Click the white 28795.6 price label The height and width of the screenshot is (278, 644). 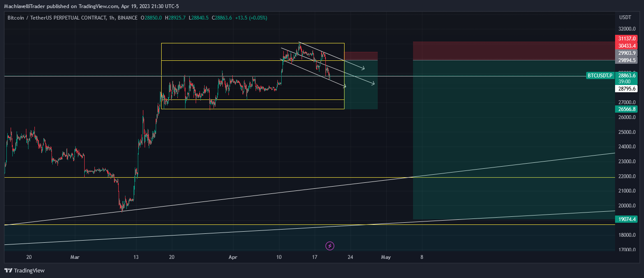[626, 89]
